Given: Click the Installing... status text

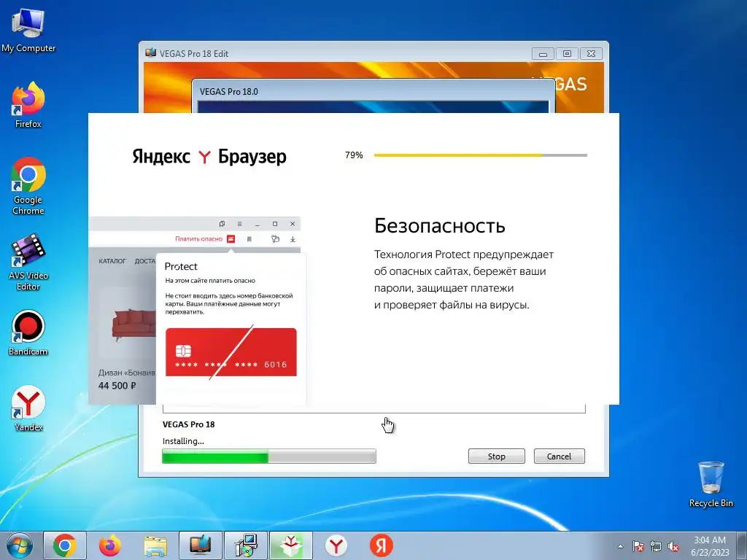Looking at the screenshot, I should 183,441.
